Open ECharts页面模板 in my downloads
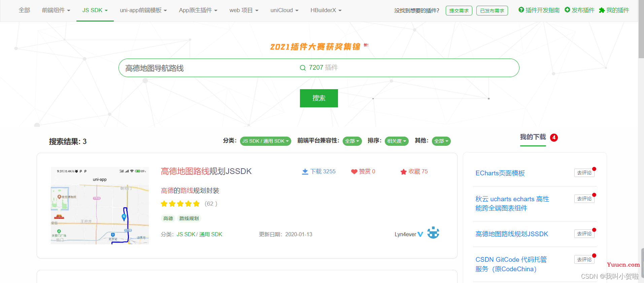Image resolution: width=644 pixels, height=283 pixels. (x=500, y=173)
